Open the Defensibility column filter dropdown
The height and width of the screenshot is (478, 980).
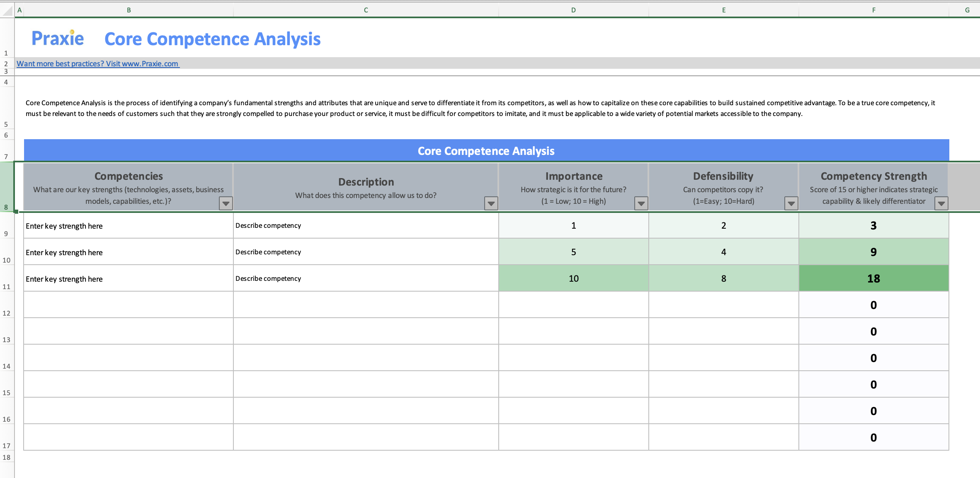[791, 203]
